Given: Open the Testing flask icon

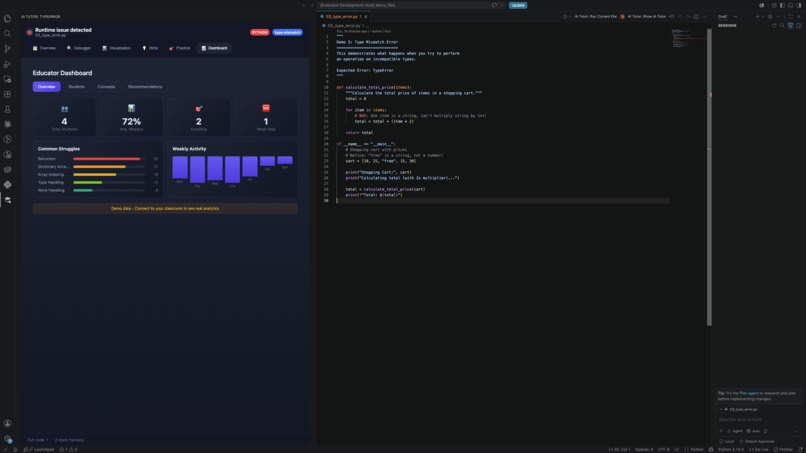Looking at the screenshot, I should click(7, 109).
